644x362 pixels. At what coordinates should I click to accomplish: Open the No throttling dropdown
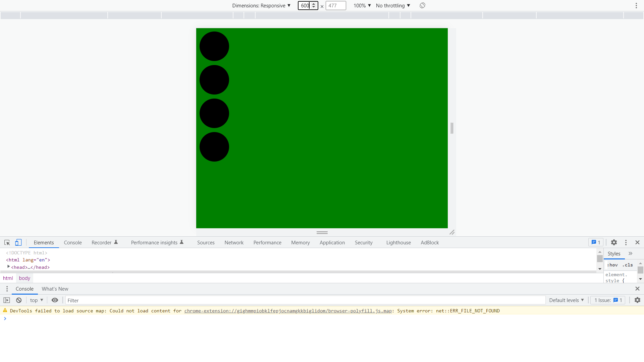point(393,5)
